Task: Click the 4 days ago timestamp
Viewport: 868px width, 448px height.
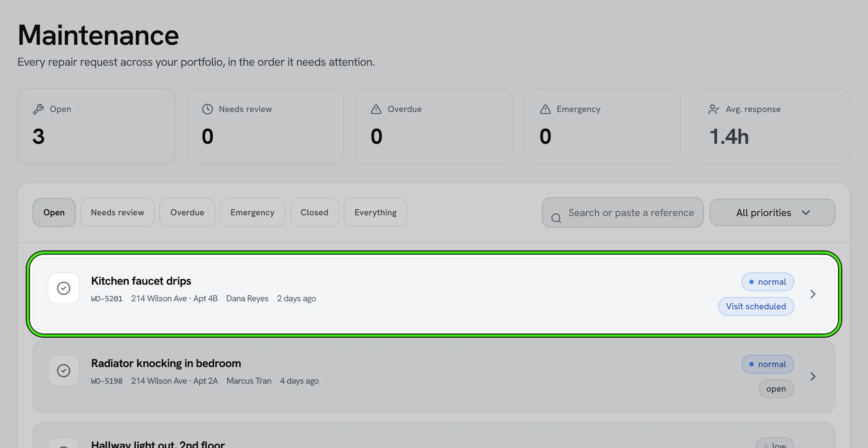Action: tap(299, 381)
